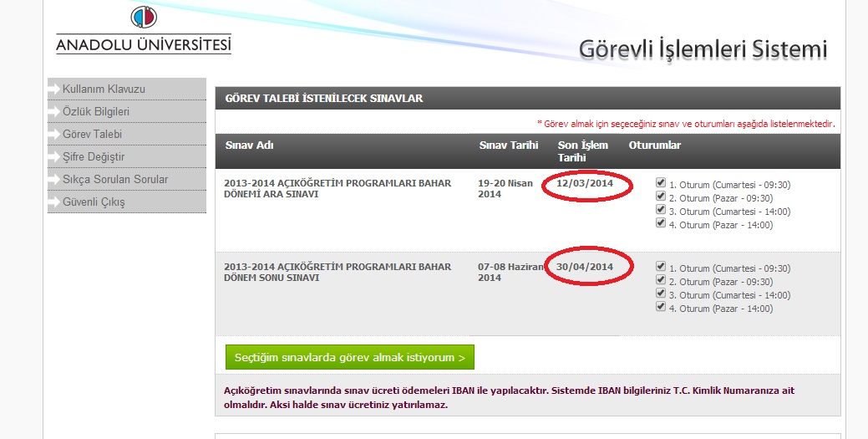Select the Bahar Dönemi Ara Sınavı exam name
Image resolution: width=868 pixels, height=439 pixels.
click(x=338, y=188)
